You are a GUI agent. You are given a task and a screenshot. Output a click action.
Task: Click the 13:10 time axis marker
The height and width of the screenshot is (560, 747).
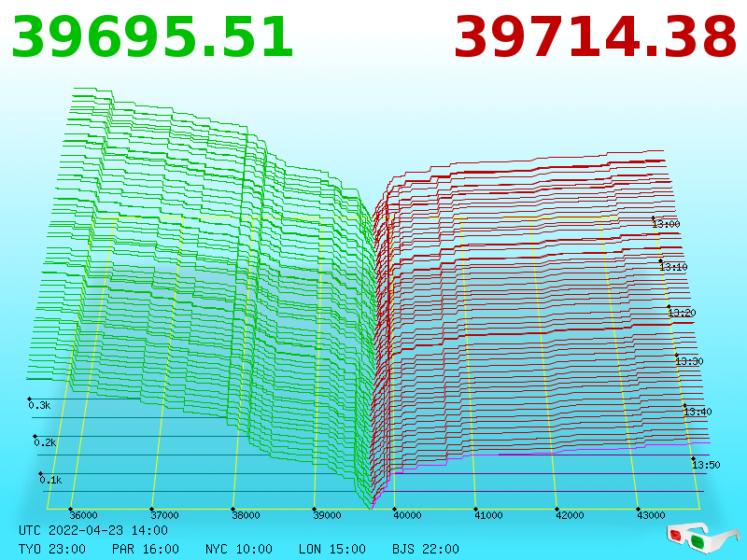click(673, 267)
